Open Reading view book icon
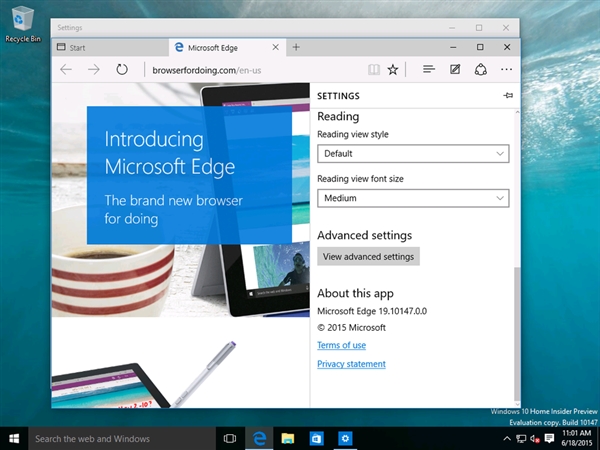Screen dimensions: 600x450 pyautogui.click(x=374, y=70)
